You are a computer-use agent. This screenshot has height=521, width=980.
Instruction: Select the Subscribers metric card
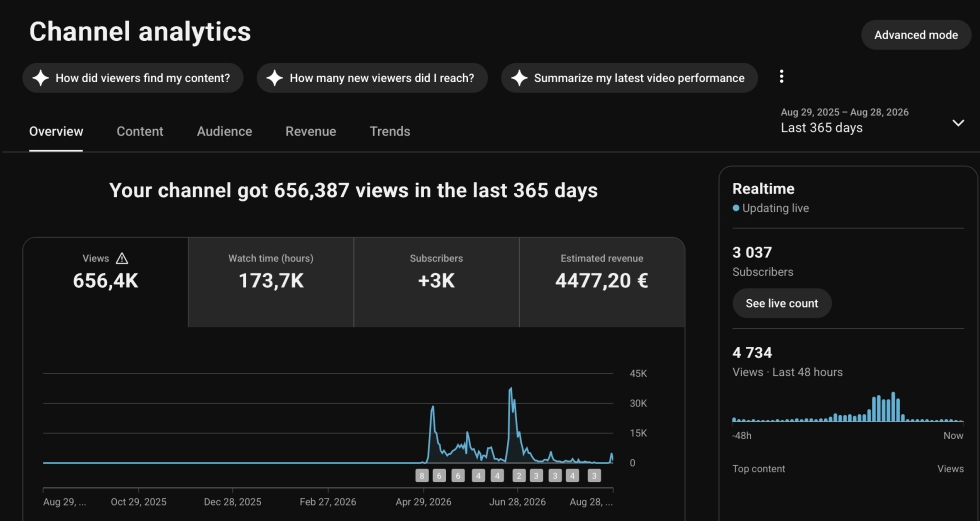pyautogui.click(x=436, y=282)
